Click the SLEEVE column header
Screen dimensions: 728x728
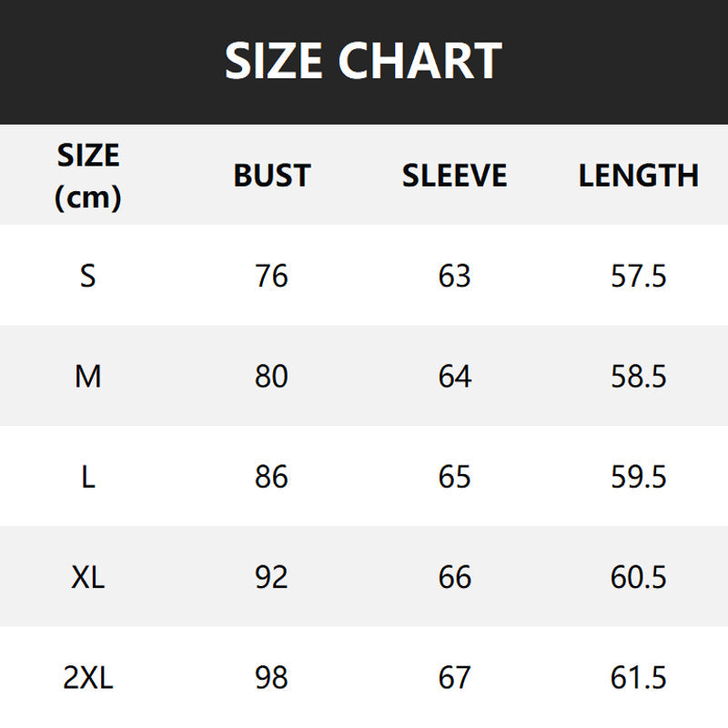(454, 176)
